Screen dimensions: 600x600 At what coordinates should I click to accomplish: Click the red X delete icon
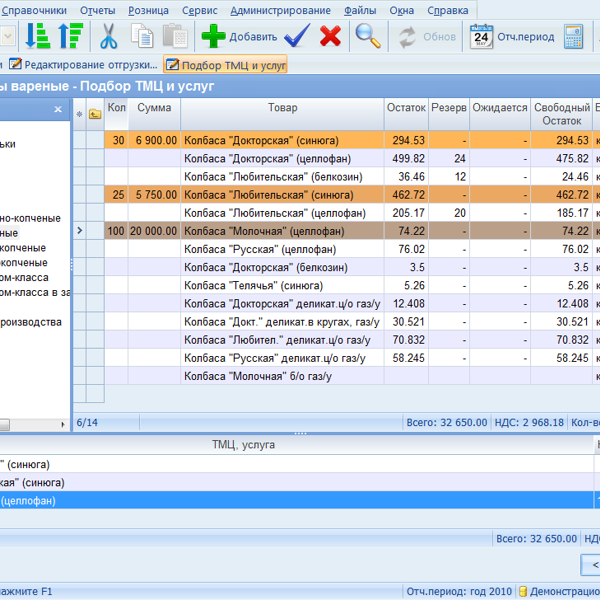[330, 37]
